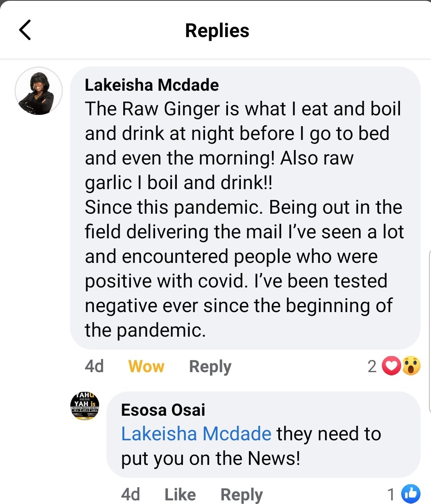This screenshot has width=431, height=504.
Task: Open Lakeisha Mcdade's name above her comment
Action: (152, 85)
